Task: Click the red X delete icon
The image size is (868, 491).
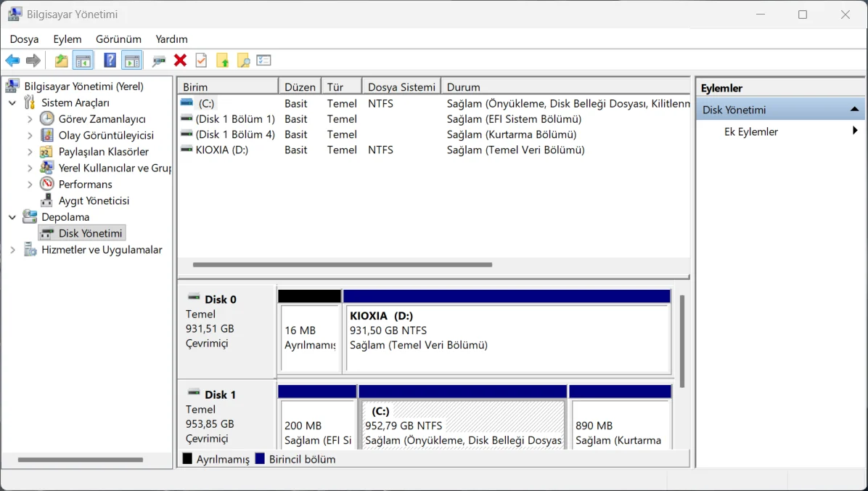Action: pos(180,60)
